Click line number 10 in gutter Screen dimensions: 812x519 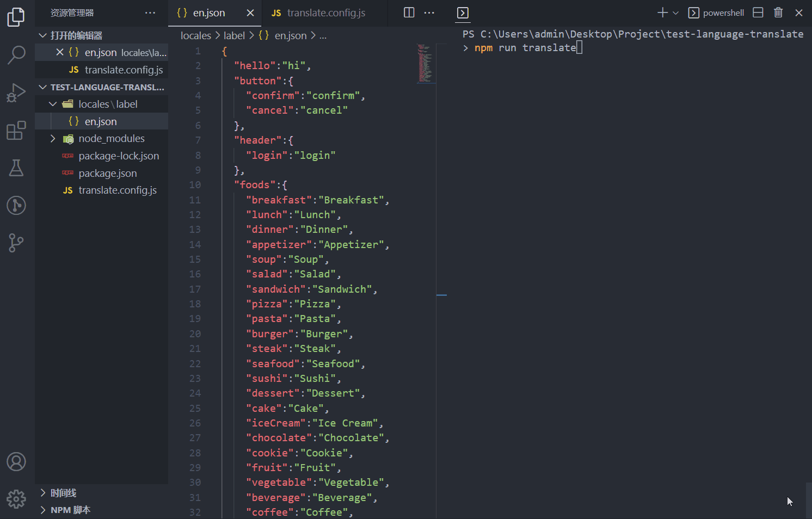pos(195,185)
